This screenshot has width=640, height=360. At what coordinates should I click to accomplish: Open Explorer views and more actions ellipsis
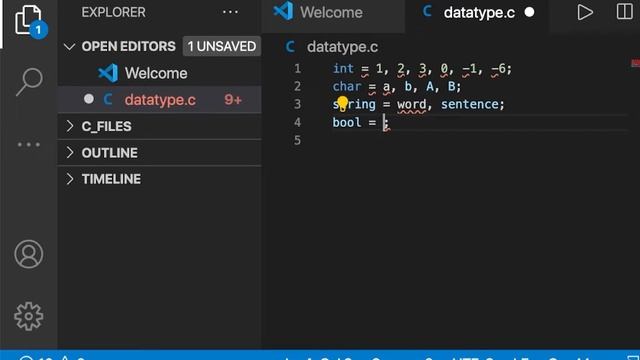pos(230,12)
